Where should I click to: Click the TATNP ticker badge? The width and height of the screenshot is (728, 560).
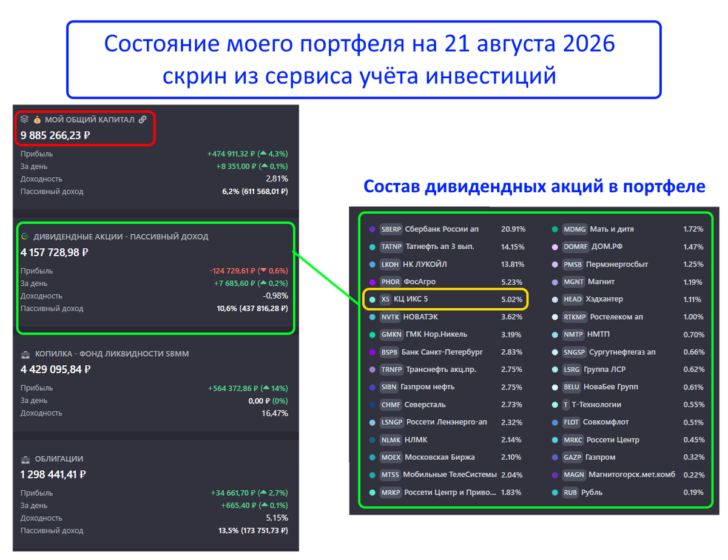(391, 247)
